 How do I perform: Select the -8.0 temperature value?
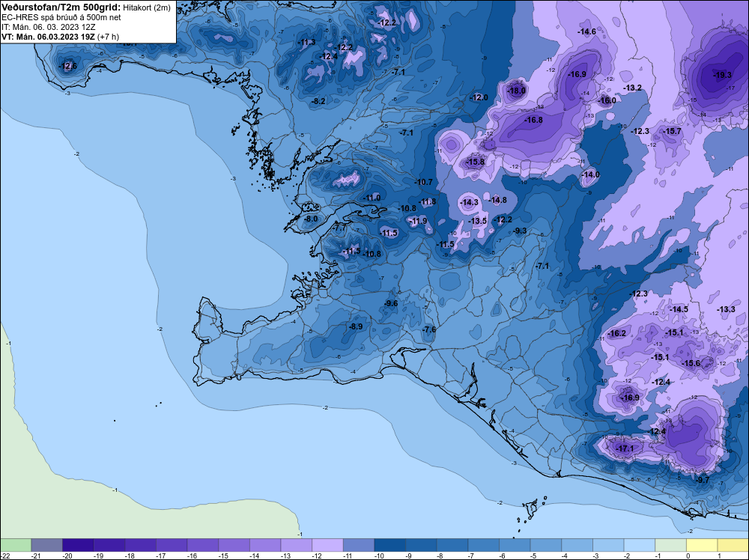[311, 219]
